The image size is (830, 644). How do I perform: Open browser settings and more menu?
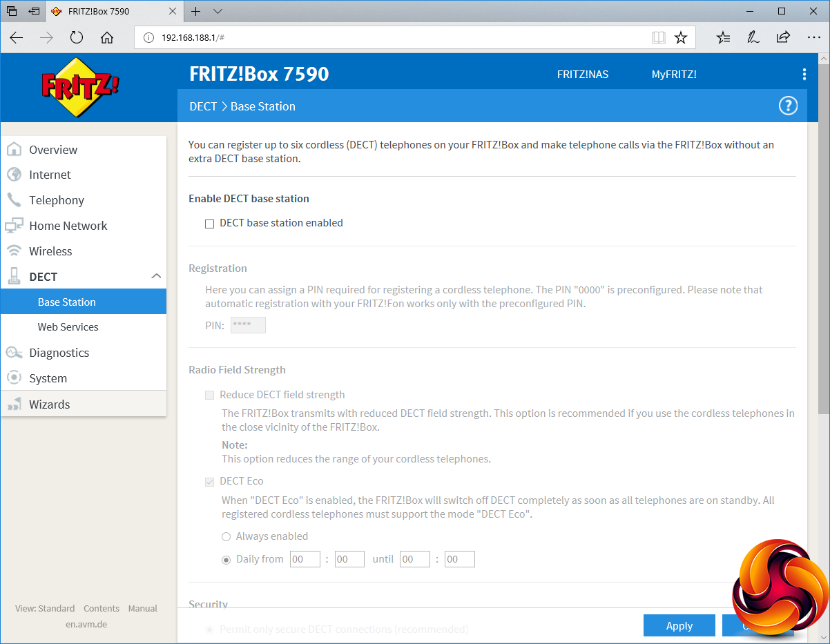click(x=813, y=37)
